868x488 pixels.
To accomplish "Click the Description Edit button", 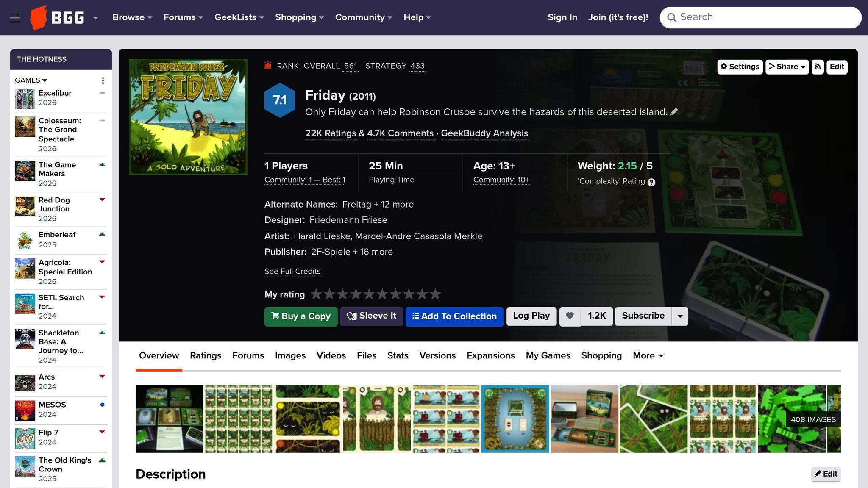I will [x=826, y=474].
